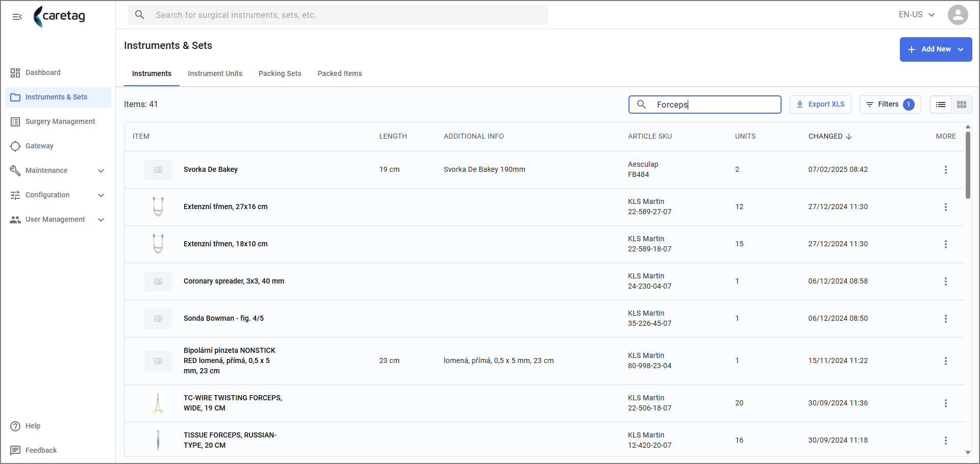Screen dimensions: 980x464
Task: Click the CHANGED column sort arrow
Action: pyautogui.click(x=849, y=137)
